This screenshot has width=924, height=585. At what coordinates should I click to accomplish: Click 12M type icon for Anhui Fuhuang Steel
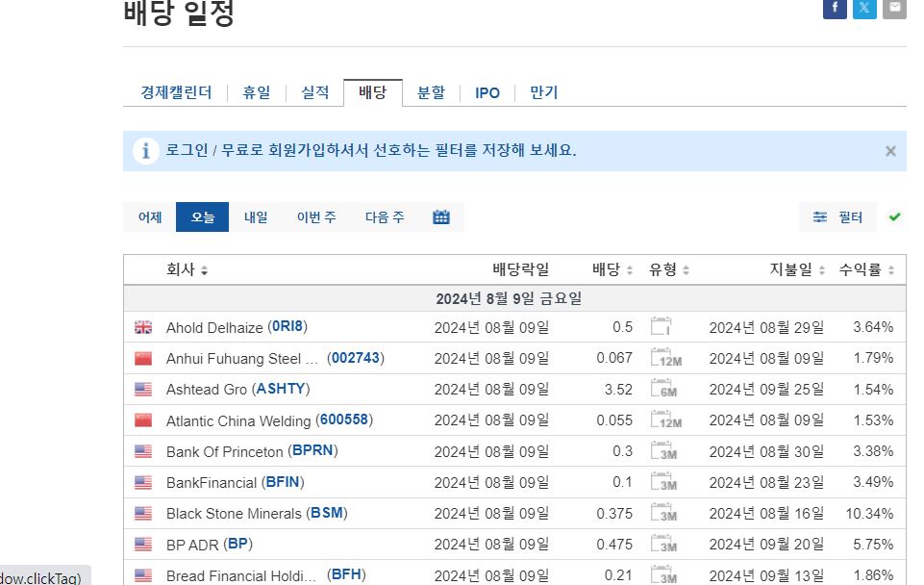tap(666, 357)
